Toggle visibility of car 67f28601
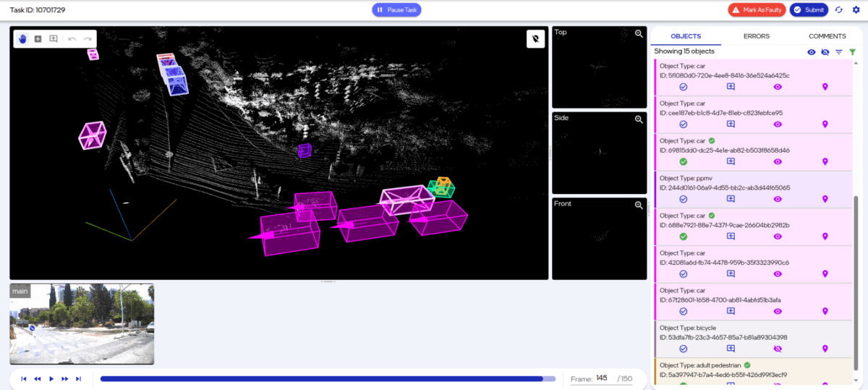 pos(778,311)
